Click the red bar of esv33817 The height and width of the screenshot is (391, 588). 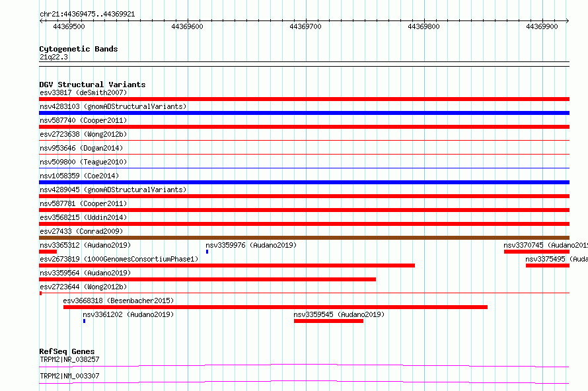(x=304, y=99)
